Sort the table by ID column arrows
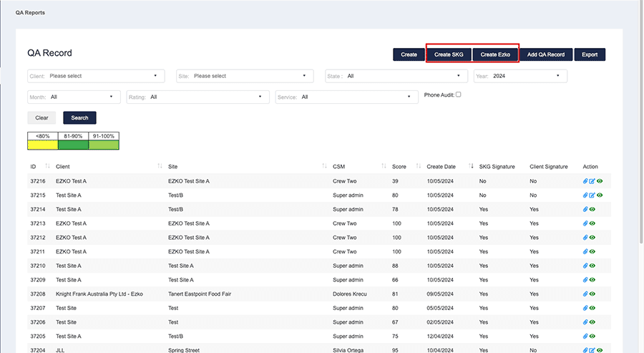The height and width of the screenshot is (353, 644). click(49, 167)
